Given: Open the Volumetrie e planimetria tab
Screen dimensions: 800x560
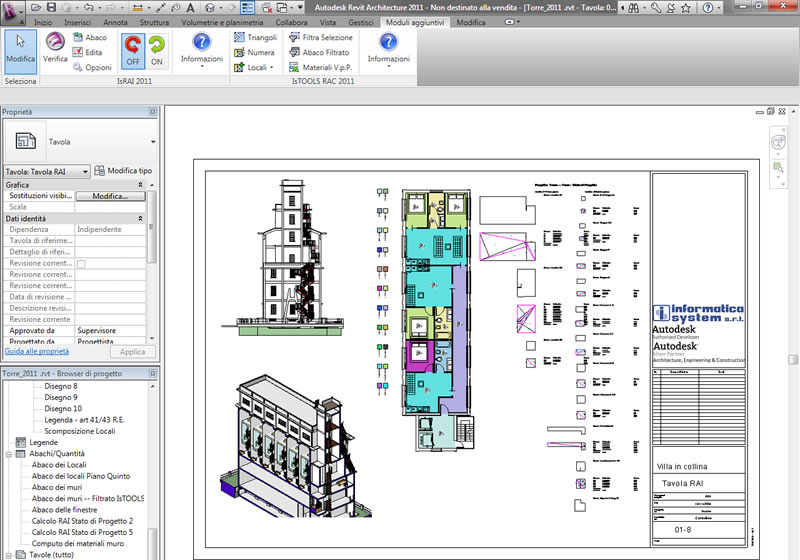Looking at the screenshot, I should click(x=222, y=21).
